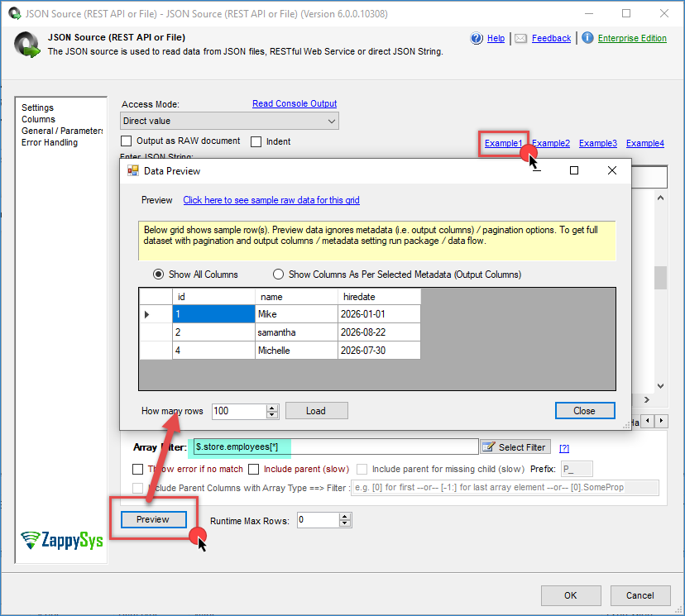Select the samantha name cell
This screenshot has width=685, height=616.
[x=296, y=332]
